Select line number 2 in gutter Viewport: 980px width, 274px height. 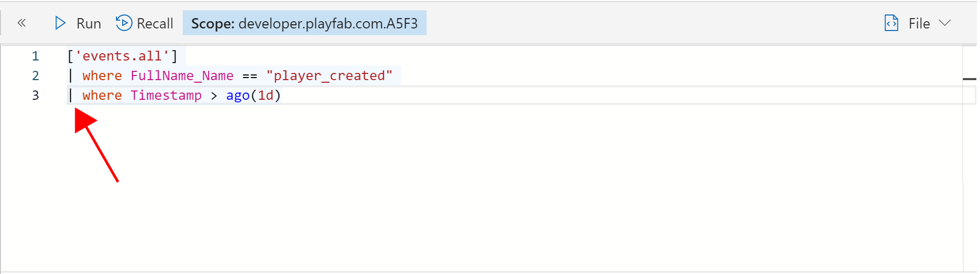pos(35,75)
